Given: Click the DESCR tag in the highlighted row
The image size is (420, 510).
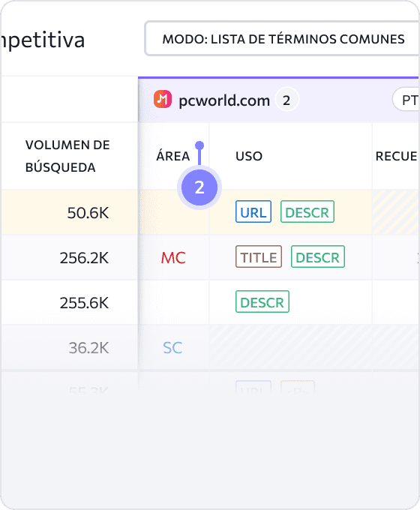Looking at the screenshot, I should (x=307, y=211).
